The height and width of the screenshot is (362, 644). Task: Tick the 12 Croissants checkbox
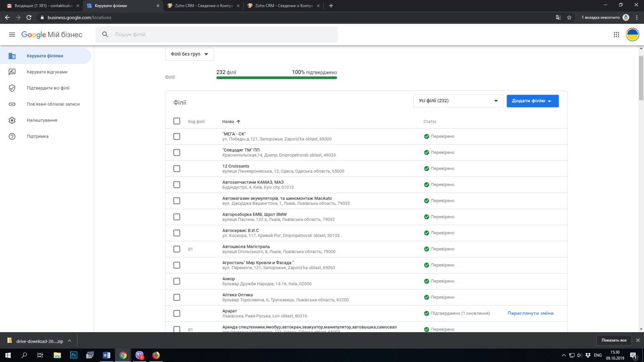[x=177, y=169]
